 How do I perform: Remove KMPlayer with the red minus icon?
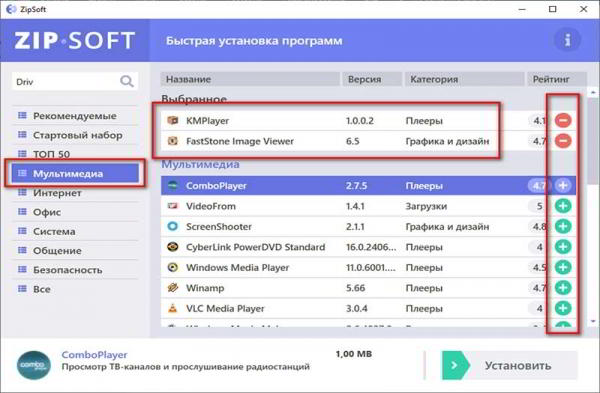[563, 120]
